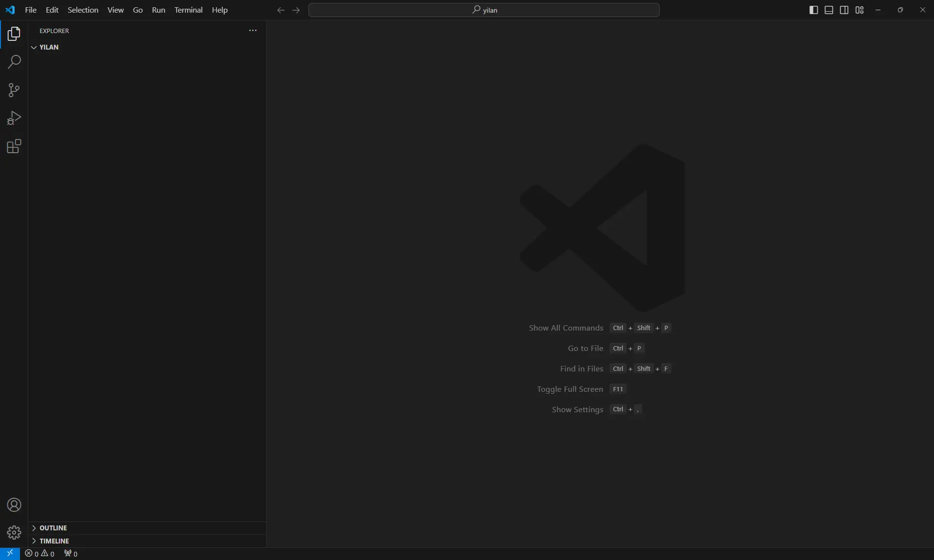Expand the OUTLINE section

(147, 528)
